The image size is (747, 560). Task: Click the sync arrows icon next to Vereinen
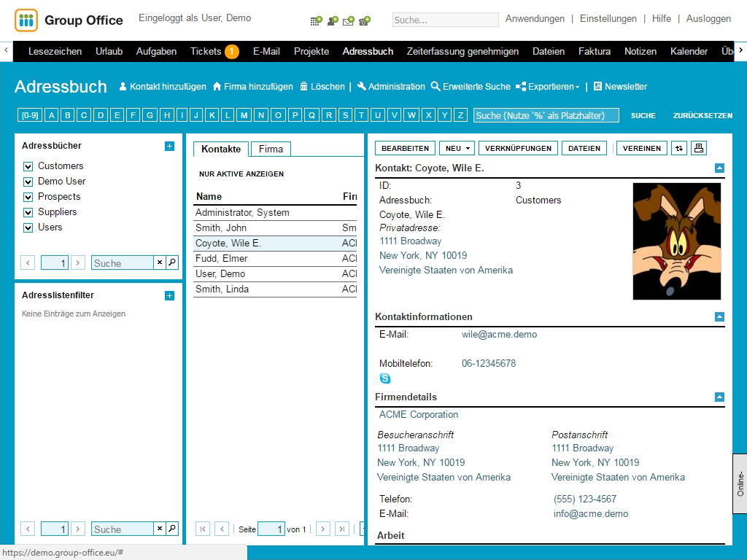tap(679, 148)
